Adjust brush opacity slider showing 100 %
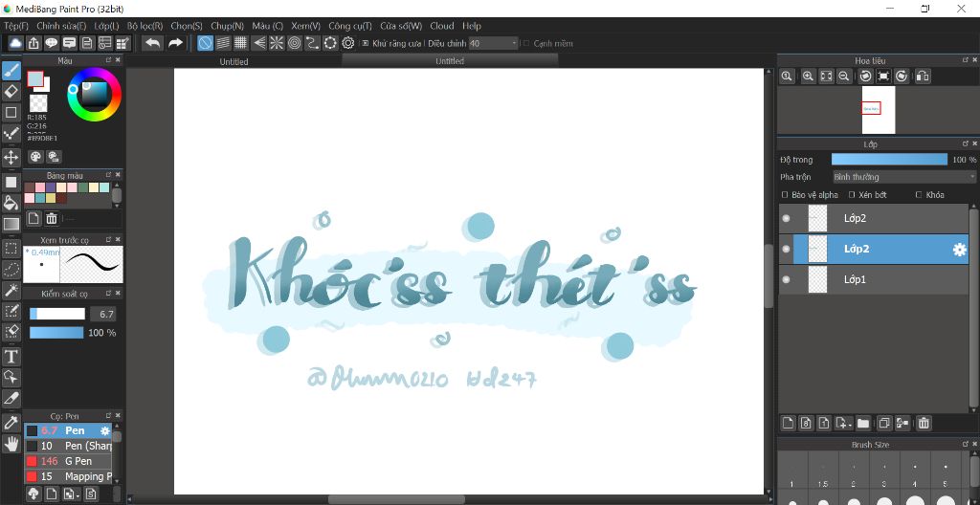980x505 pixels. [x=56, y=333]
